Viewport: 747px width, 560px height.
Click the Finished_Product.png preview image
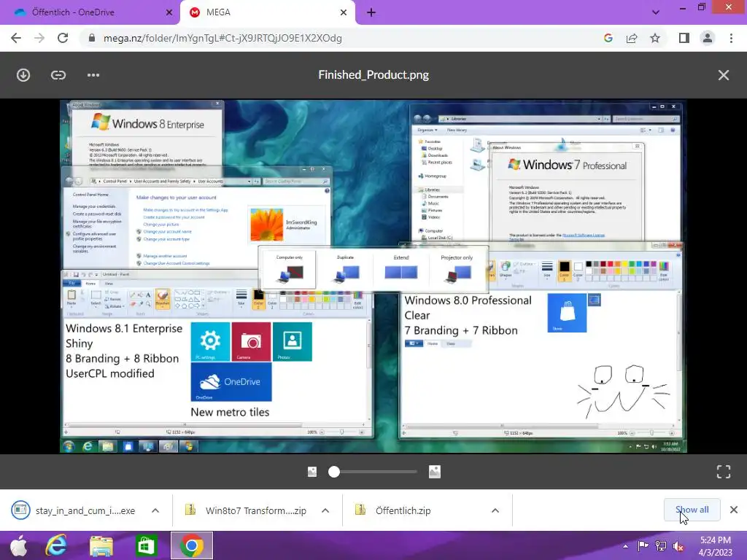(x=373, y=276)
